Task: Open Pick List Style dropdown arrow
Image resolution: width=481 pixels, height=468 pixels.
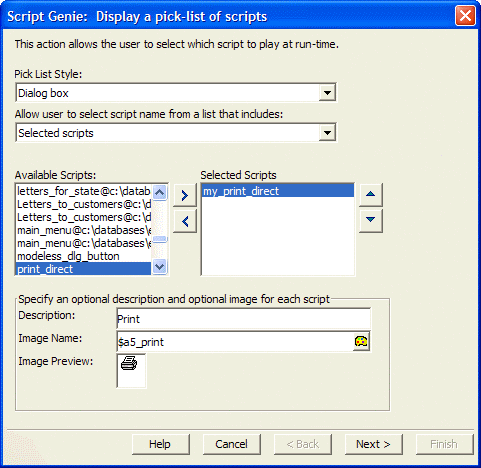Action: pos(327,93)
